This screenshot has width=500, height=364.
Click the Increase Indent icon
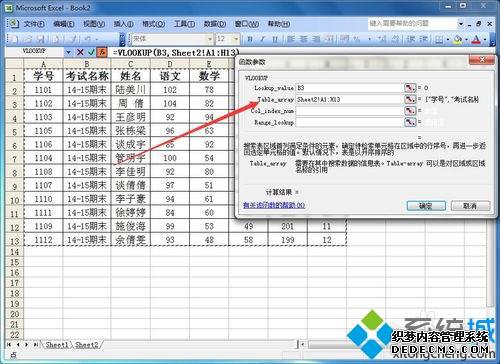424,39
